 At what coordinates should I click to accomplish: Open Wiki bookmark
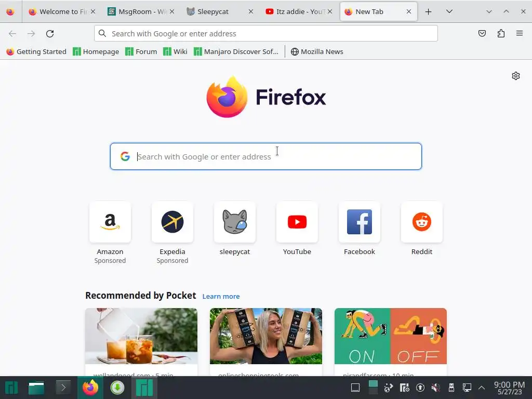(175, 51)
